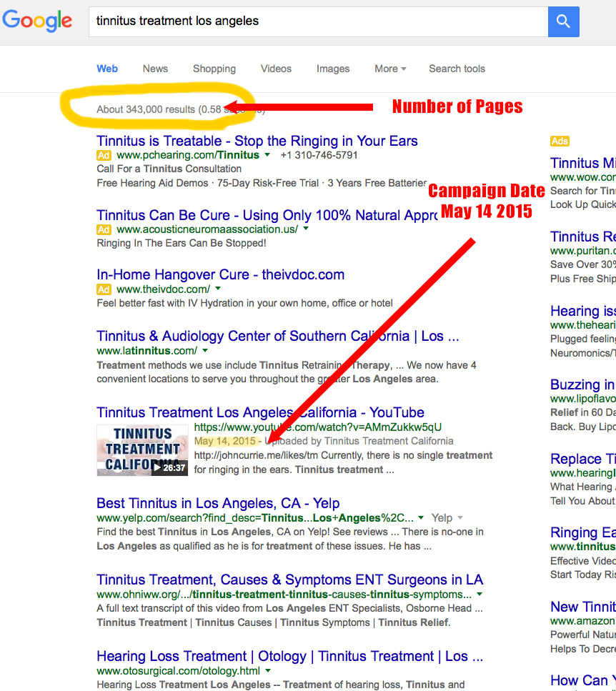Click the www.amazon sidebar URL

pyautogui.click(x=583, y=621)
